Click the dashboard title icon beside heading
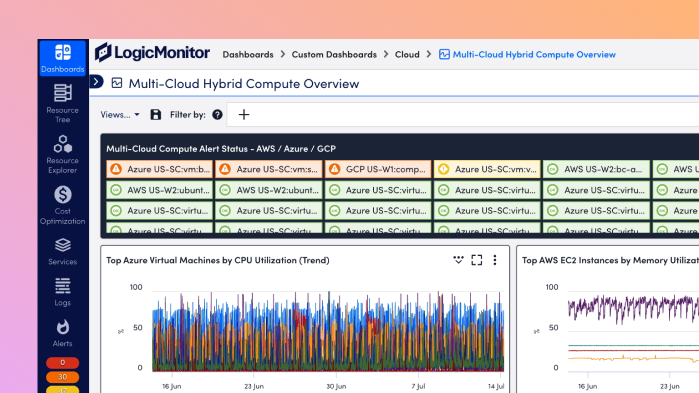This screenshot has height=393, width=699. [117, 83]
